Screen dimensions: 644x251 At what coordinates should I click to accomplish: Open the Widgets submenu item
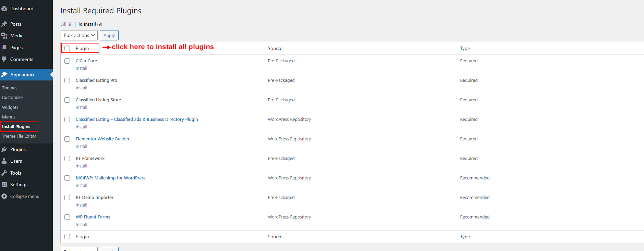tap(10, 108)
